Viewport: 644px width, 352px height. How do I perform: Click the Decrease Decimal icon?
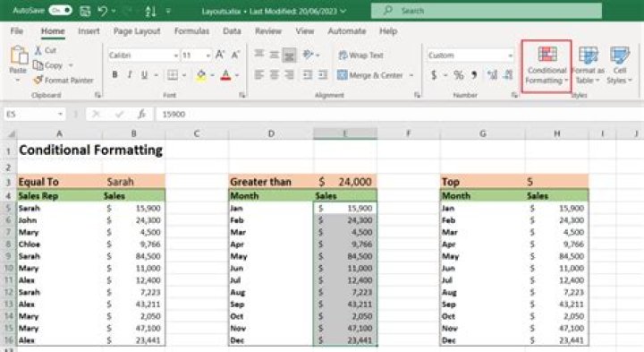click(508, 75)
